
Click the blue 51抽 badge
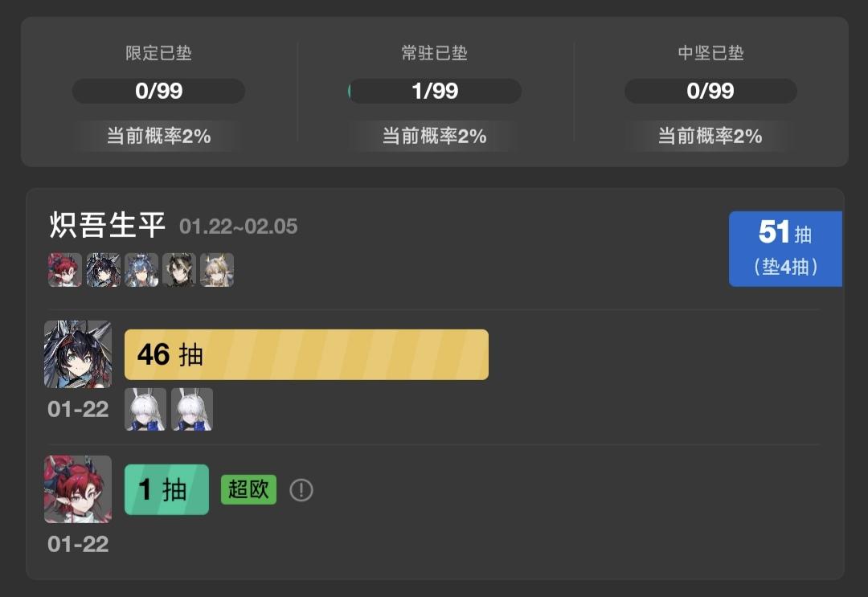click(x=785, y=248)
